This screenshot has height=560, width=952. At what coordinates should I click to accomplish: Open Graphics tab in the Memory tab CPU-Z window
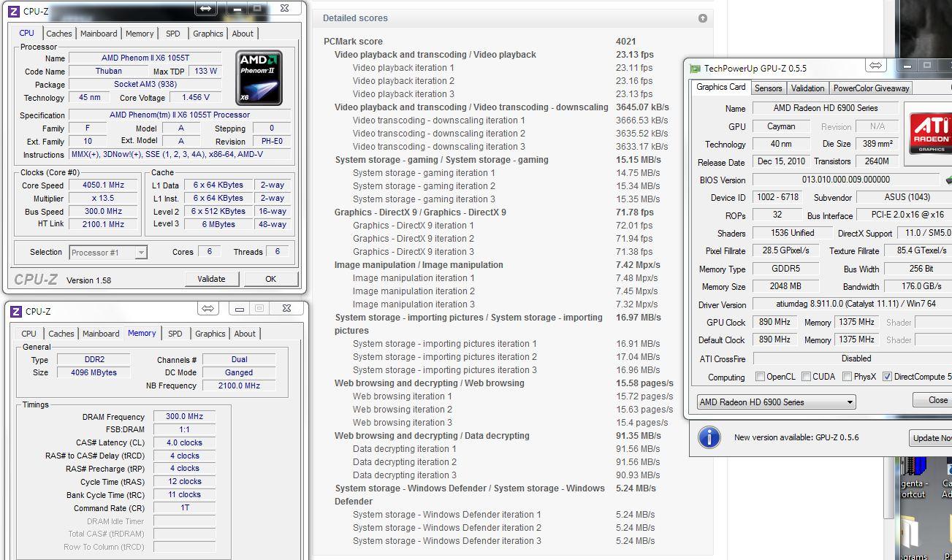(x=210, y=334)
